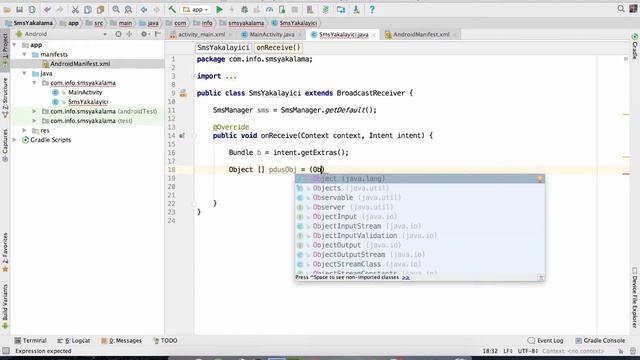Collapse the manifests folder node

[x=24, y=54]
